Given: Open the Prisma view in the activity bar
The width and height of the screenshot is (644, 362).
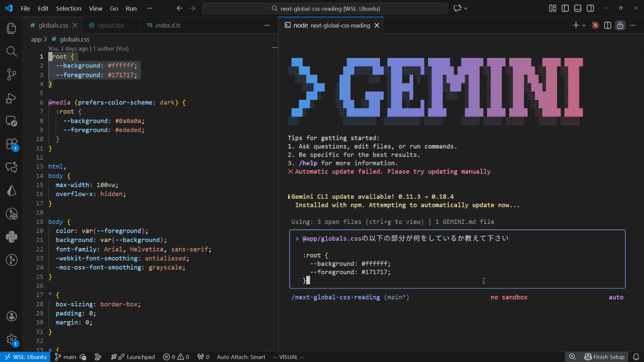Looking at the screenshot, I should coord(11,190).
